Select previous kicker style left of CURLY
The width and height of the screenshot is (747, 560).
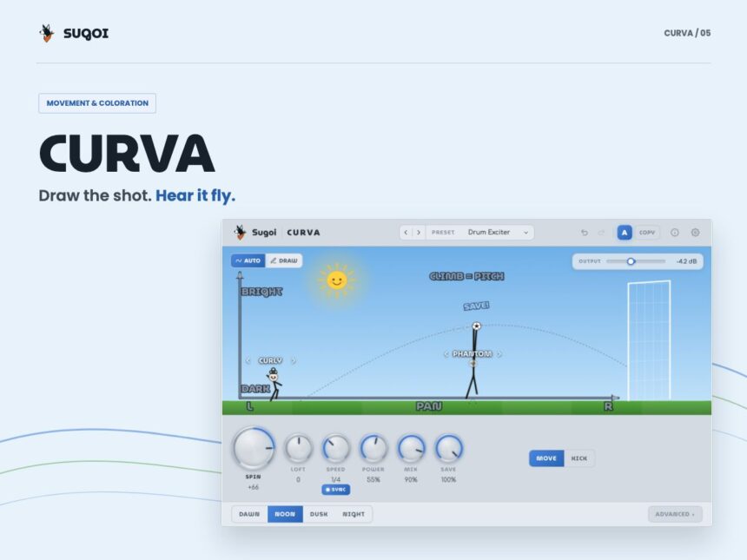(x=248, y=360)
